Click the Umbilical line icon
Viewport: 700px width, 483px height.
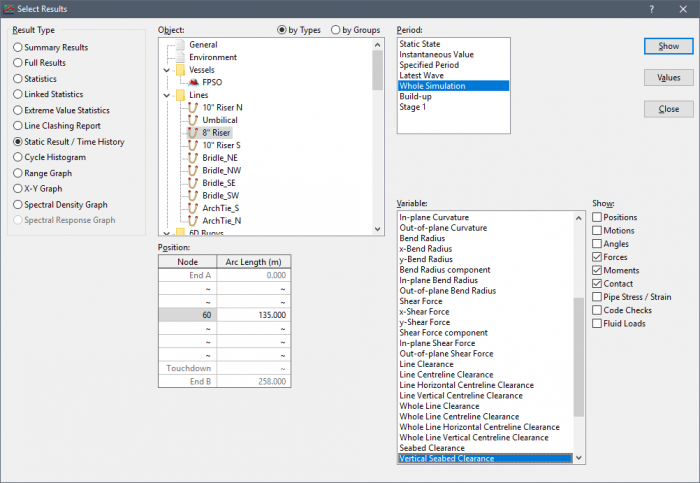[193, 120]
